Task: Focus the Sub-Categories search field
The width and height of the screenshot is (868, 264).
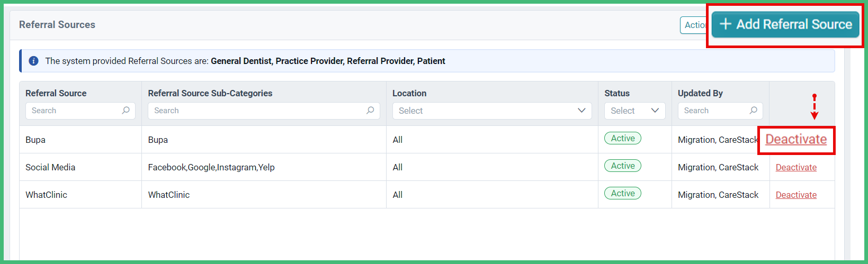Action: 264,111
